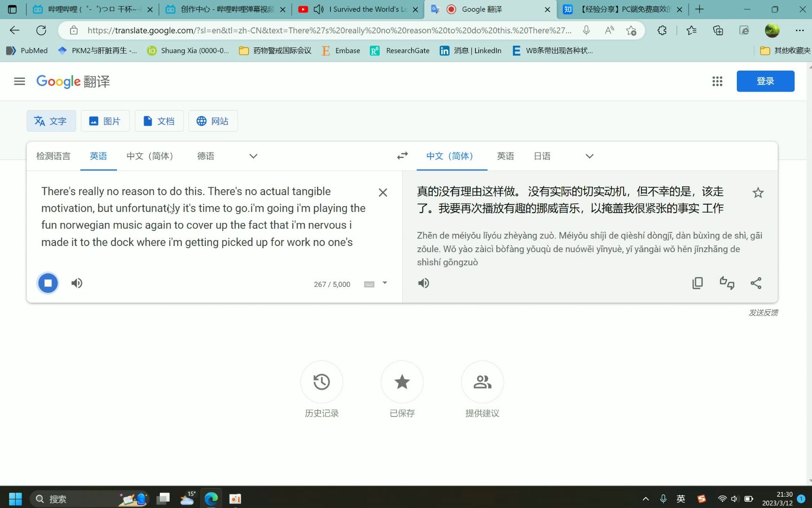Switch to 图片 image translation

tap(105, 121)
